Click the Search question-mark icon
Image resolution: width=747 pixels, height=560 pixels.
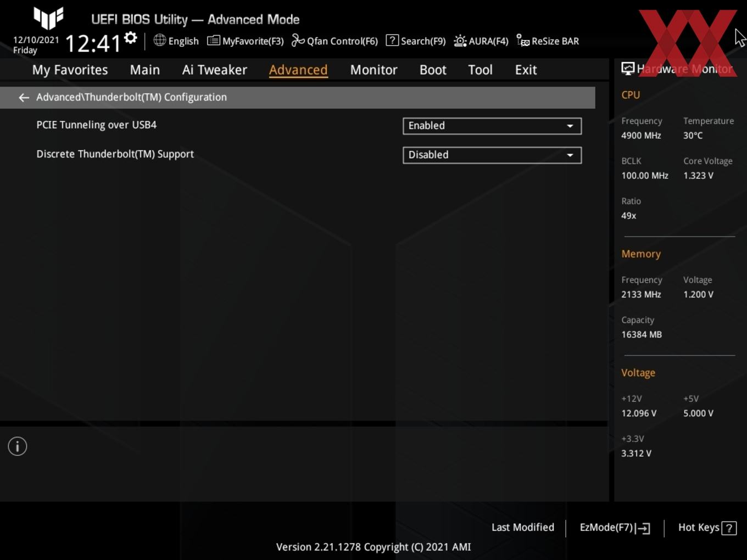pos(392,40)
